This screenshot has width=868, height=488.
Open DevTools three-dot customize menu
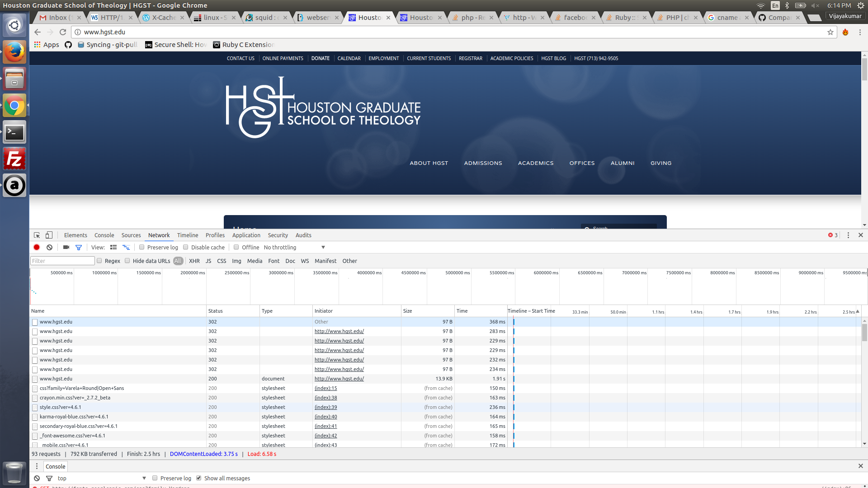tap(848, 235)
